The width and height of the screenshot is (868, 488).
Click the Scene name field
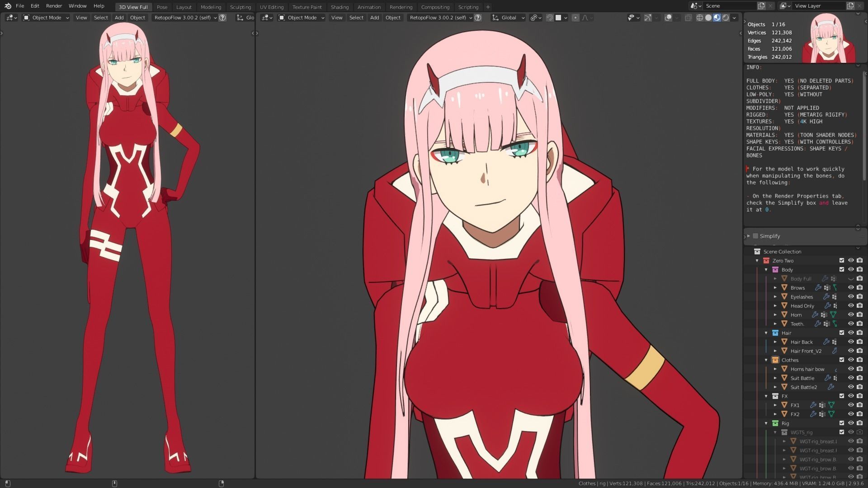[729, 6]
